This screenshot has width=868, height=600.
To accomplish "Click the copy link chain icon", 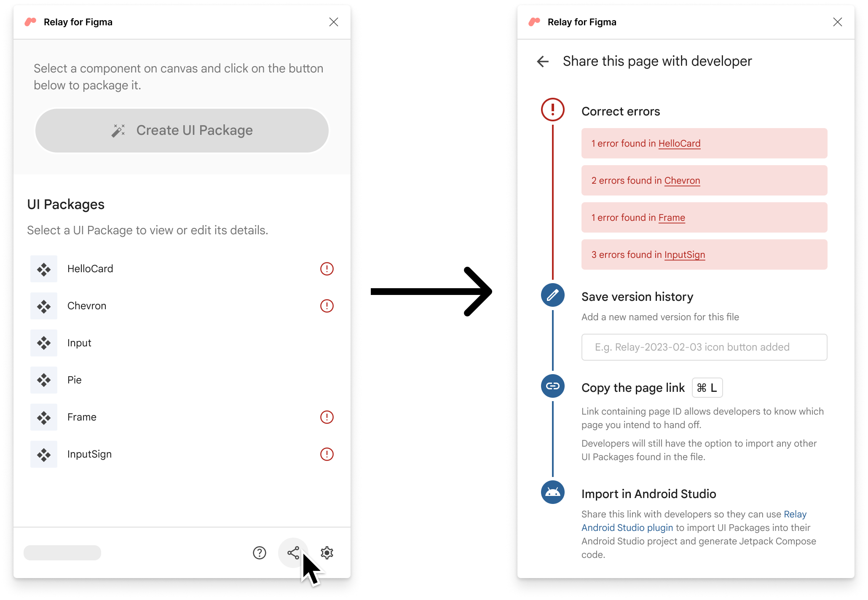I will [553, 386].
